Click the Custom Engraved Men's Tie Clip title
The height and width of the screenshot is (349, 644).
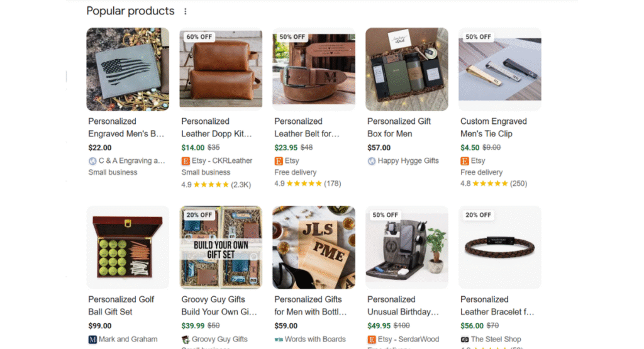(493, 128)
